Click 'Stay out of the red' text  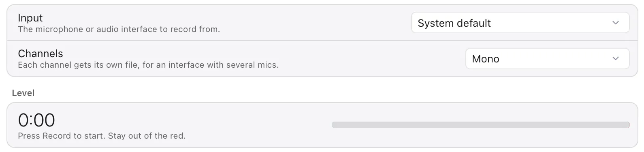point(147,136)
